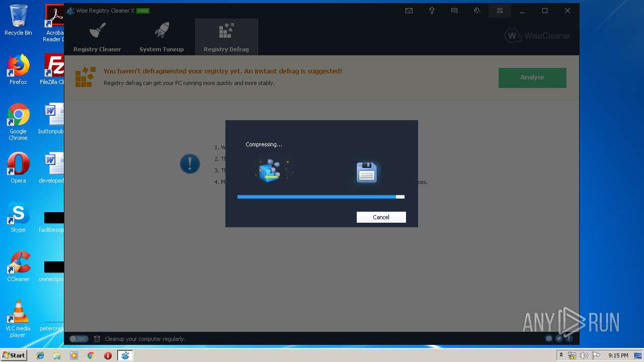This screenshot has width=644, height=362.
Task: Select the Opera desktop shortcut
Action: tap(18, 168)
